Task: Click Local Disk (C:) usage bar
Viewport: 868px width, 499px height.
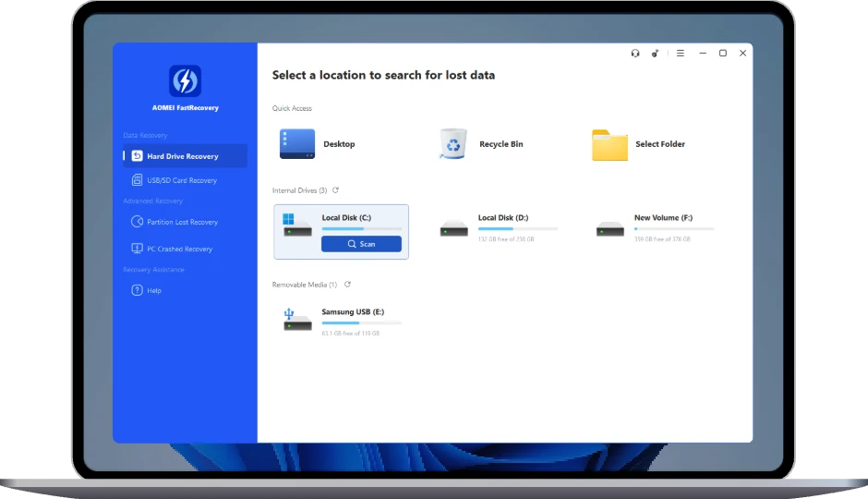Action: (x=361, y=229)
